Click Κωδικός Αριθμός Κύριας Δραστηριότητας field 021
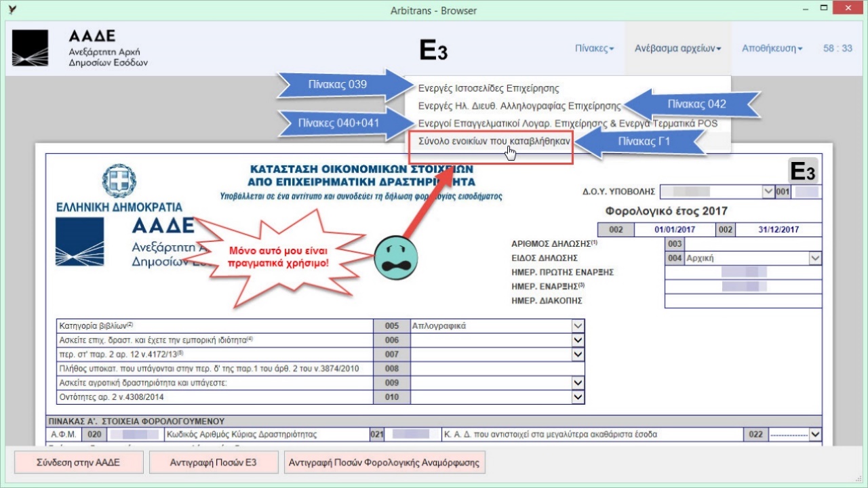Viewport: 868px width, 488px height. coord(413,434)
